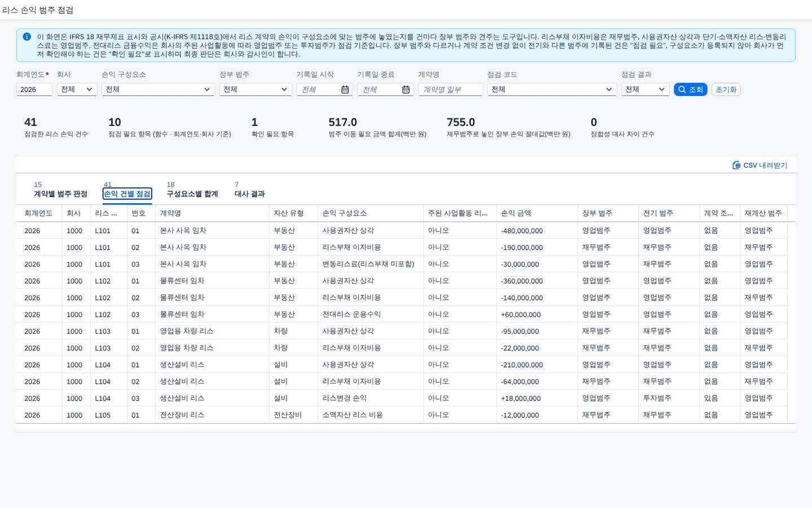812x508 pixels.
Task: Select the L104 리스변경 손익 row
Action: tap(406, 398)
